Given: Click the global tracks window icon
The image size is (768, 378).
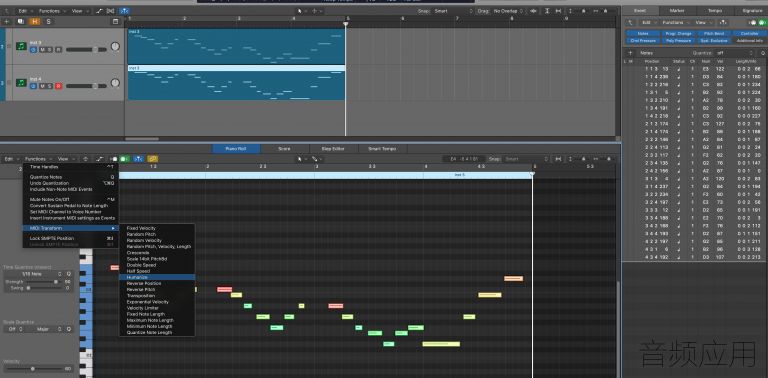Looking at the screenshot, I should click(116, 22).
